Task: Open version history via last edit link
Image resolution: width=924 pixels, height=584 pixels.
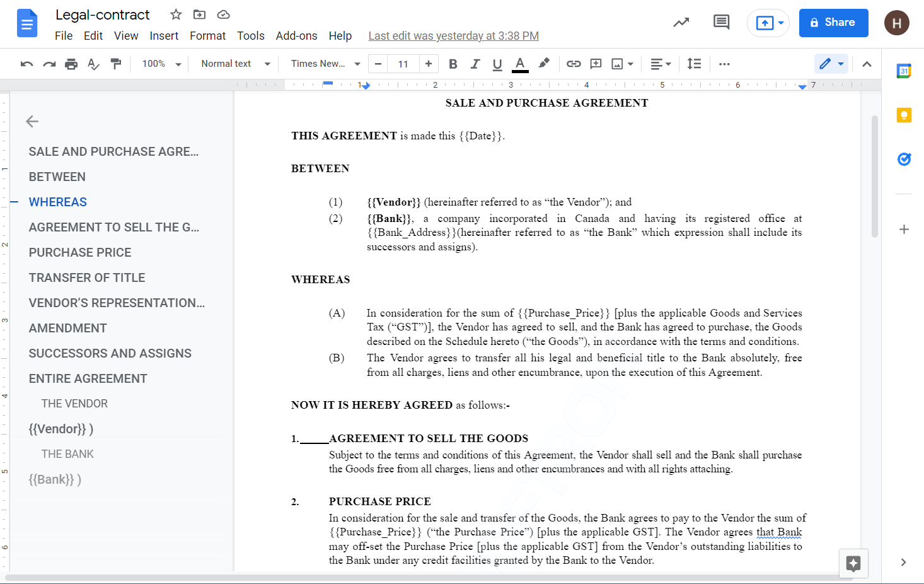Action: click(453, 35)
